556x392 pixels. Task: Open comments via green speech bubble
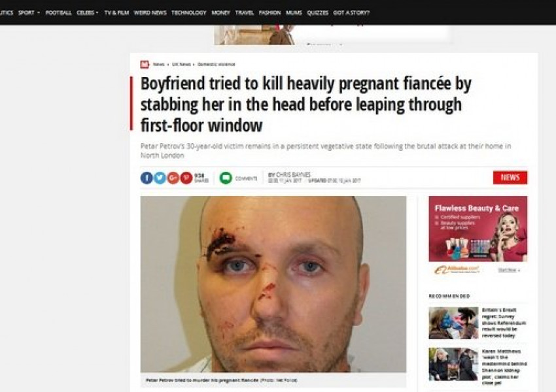pos(226,178)
